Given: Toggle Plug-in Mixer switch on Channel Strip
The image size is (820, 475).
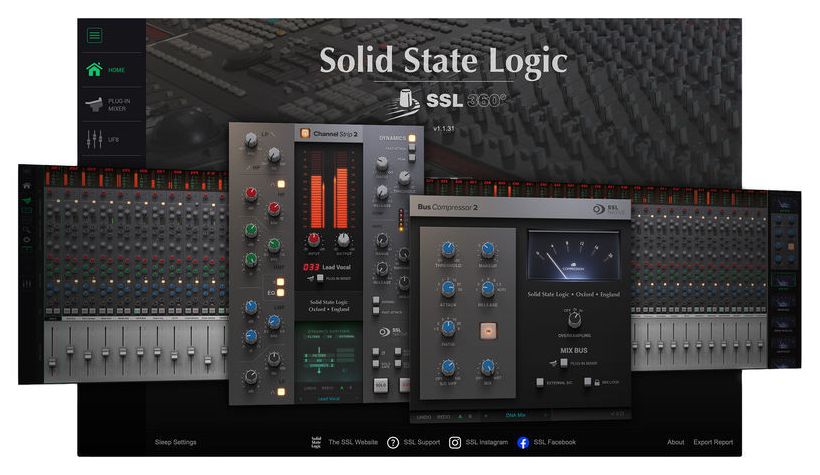Looking at the screenshot, I should 321,278.
